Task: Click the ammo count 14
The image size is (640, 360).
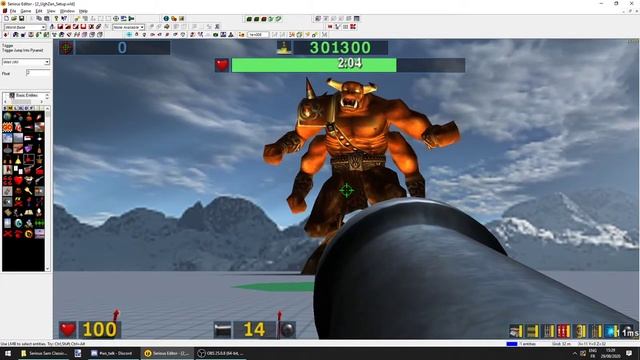Action: pyautogui.click(x=254, y=329)
